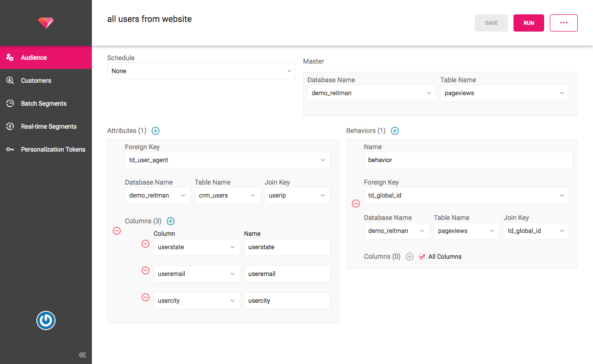The width and height of the screenshot is (593, 364).
Task: Click the RUN button
Action: (x=528, y=23)
